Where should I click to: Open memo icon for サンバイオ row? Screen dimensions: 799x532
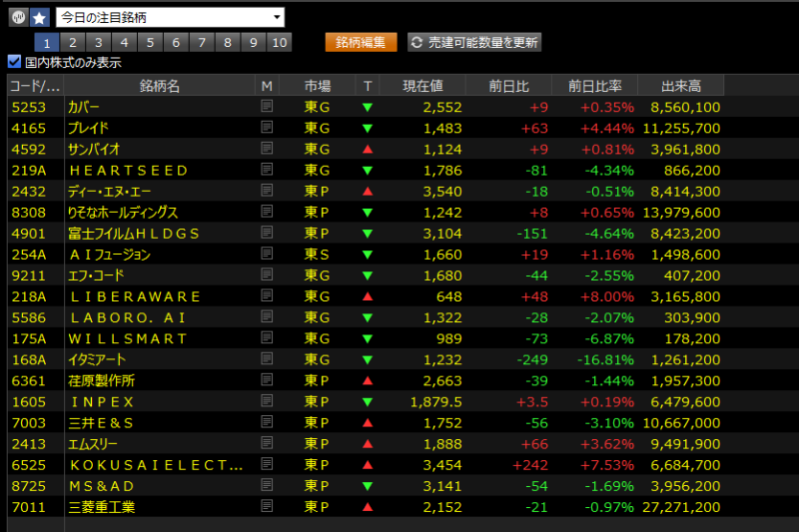point(267,148)
